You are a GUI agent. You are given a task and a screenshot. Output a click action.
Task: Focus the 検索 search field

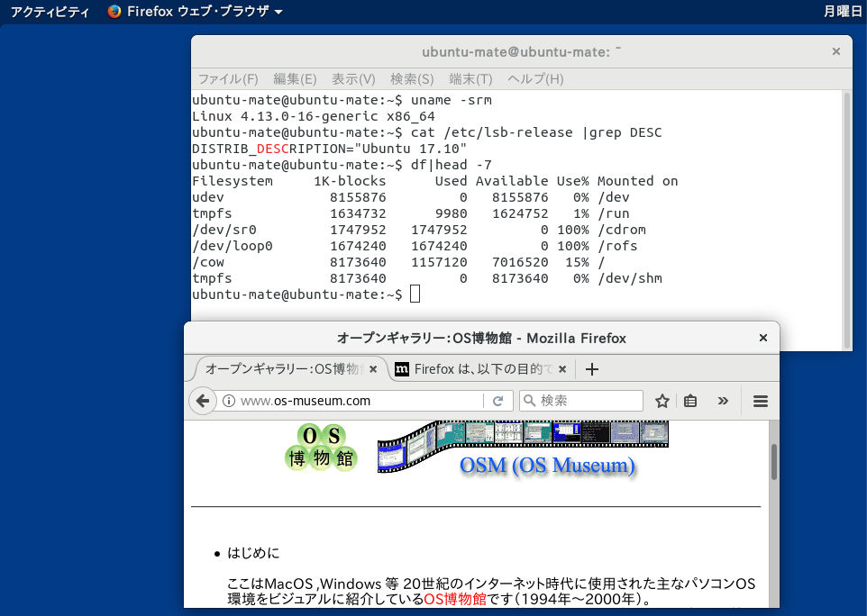tap(581, 401)
